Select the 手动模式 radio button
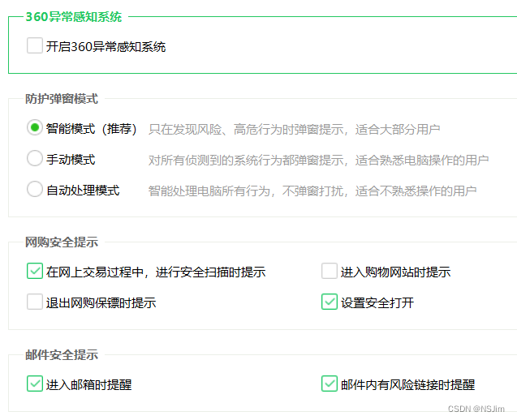The width and height of the screenshot is (517, 420). (x=35, y=158)
